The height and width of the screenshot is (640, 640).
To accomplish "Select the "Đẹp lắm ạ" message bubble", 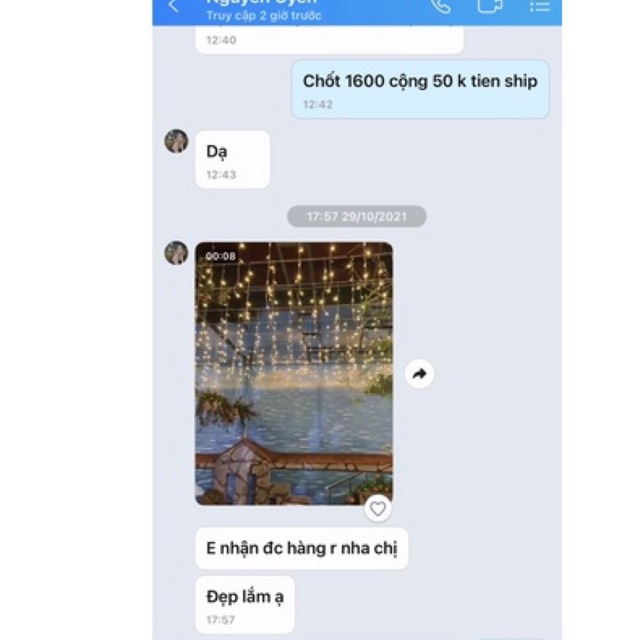I will tap(245, 605).
